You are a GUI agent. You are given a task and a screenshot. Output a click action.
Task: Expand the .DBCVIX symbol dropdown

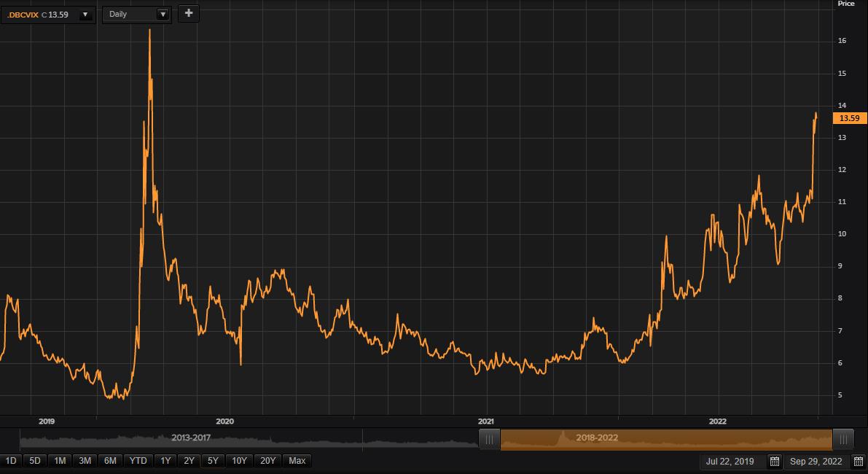pyautogui.click(x=85, y=15)
